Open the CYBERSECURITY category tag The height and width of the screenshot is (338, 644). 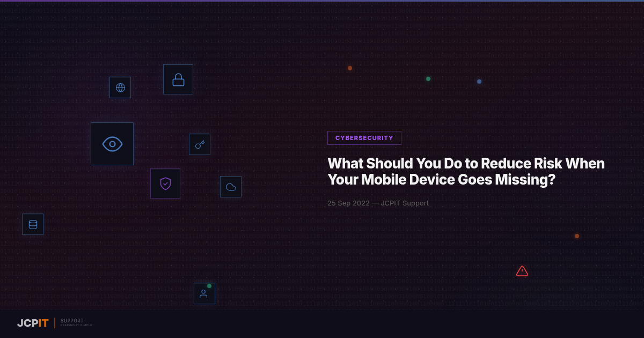click(x=364, y=138)
